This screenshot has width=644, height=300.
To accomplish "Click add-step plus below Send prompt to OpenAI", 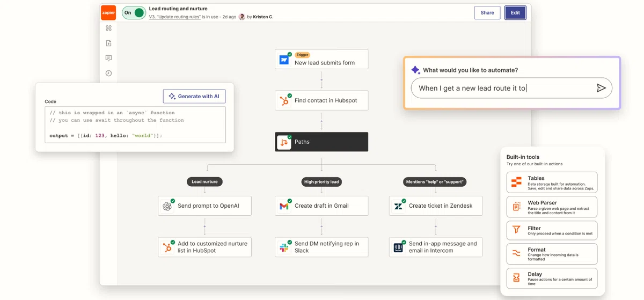I will click(204, 226).
